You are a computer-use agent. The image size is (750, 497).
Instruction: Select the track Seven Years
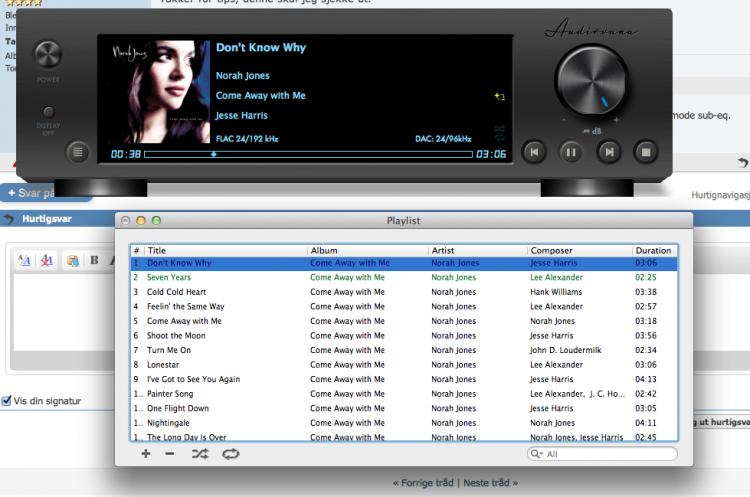404,277
